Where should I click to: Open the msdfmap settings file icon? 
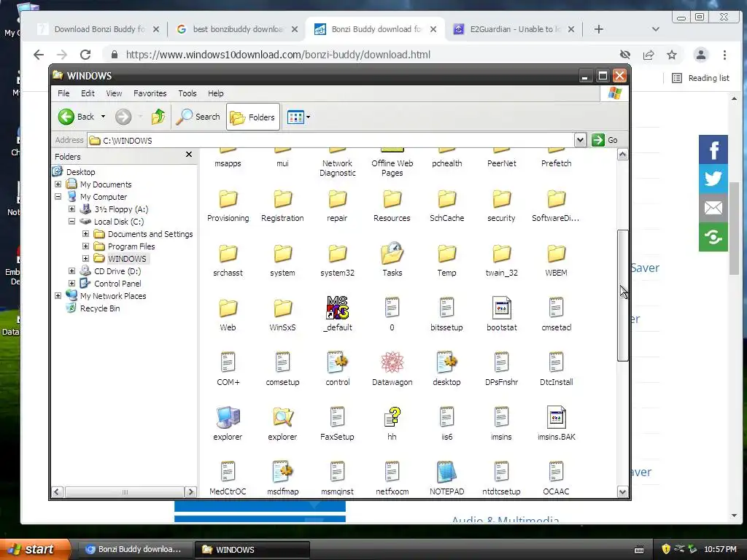coord(282,472)
